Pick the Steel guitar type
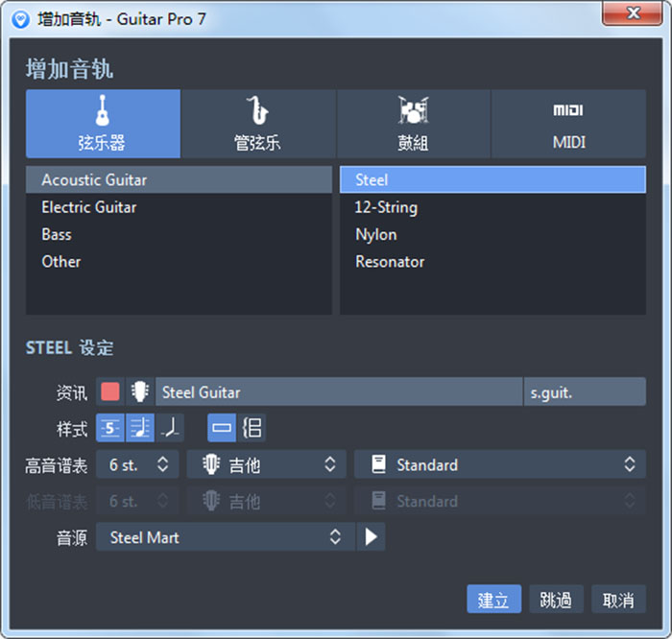The image size is (672, 639). [492, 179]
